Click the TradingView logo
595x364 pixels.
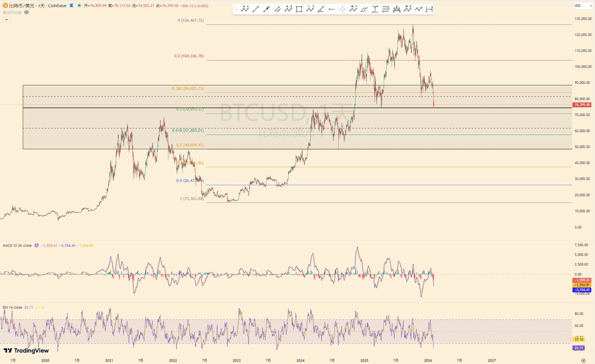26,351
